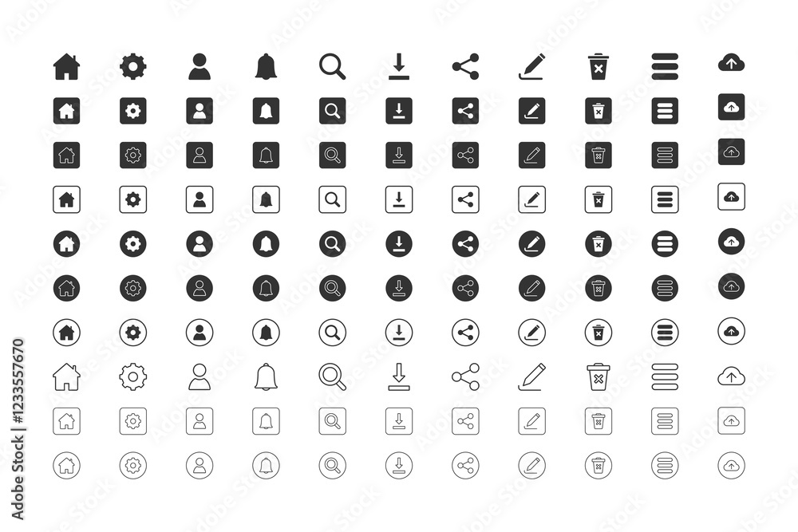Click the outline trash bin without any border
The image size is (798, 532).
[598, 377]
